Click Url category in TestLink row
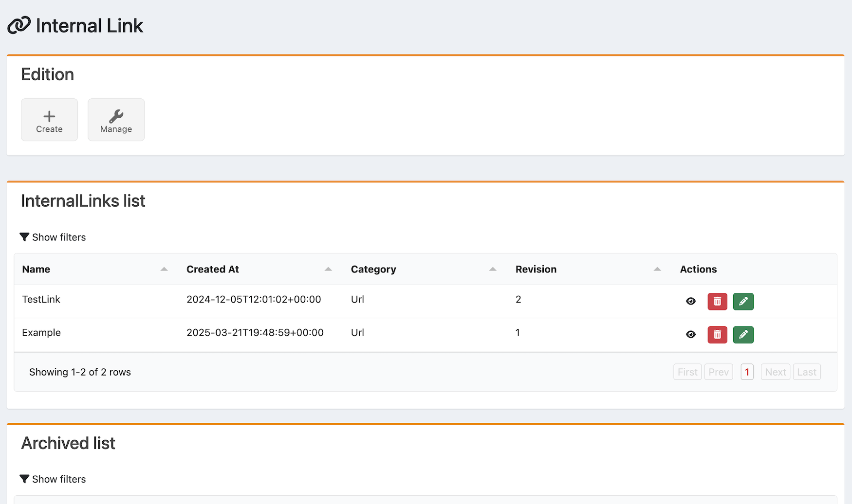This screenshot has height=504, width=852. [x=357, y=299]
